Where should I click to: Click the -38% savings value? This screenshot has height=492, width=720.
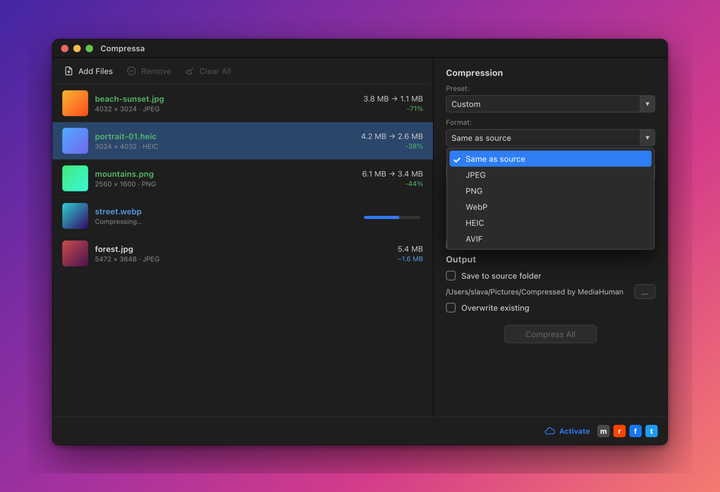click(414, 147)
